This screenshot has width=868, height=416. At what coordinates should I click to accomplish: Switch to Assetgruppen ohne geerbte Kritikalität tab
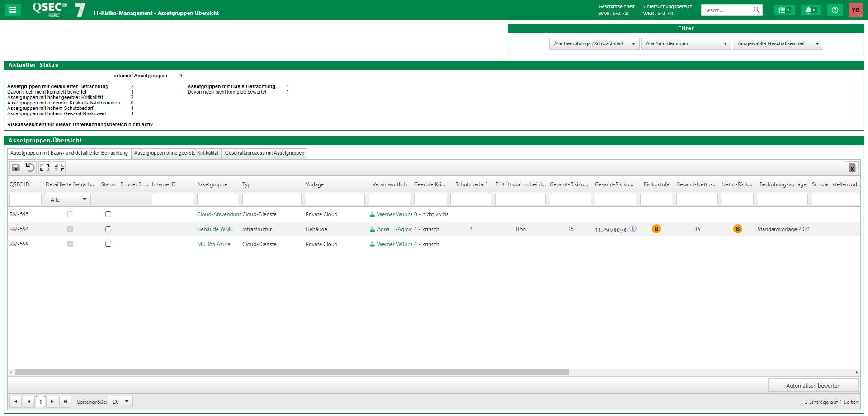click(176, 153)
